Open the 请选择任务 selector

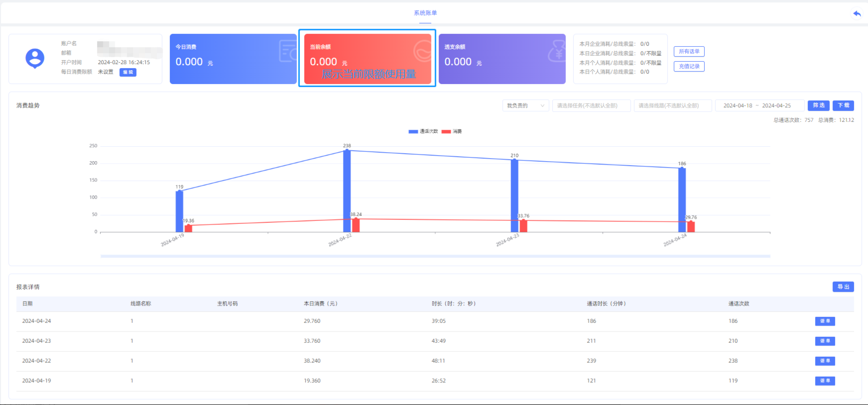pyautogui.click(x=591, y=105)
